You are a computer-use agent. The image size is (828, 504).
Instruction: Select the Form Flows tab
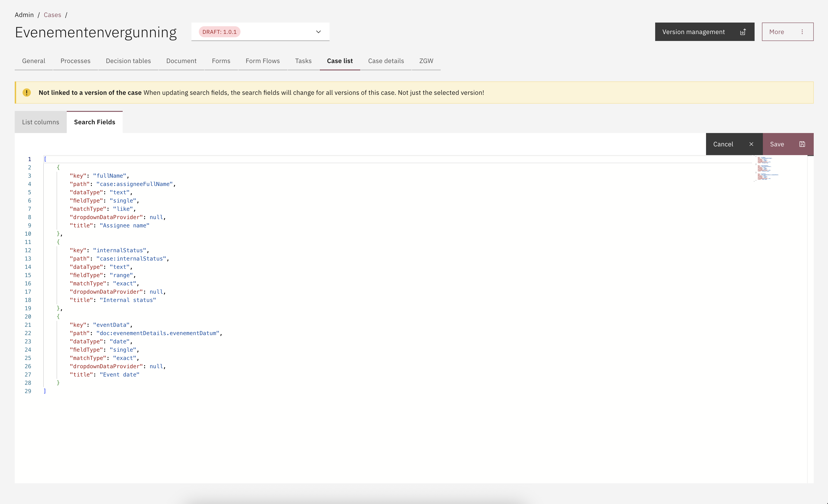click(262, 61)
